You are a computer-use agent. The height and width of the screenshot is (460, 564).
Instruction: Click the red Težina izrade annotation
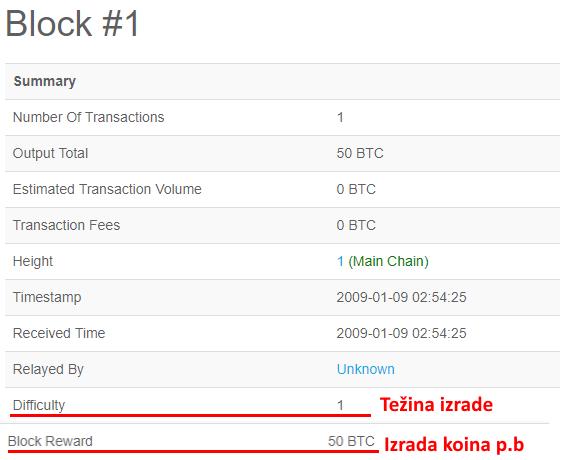pyautogui.click(x=436, y=405)
